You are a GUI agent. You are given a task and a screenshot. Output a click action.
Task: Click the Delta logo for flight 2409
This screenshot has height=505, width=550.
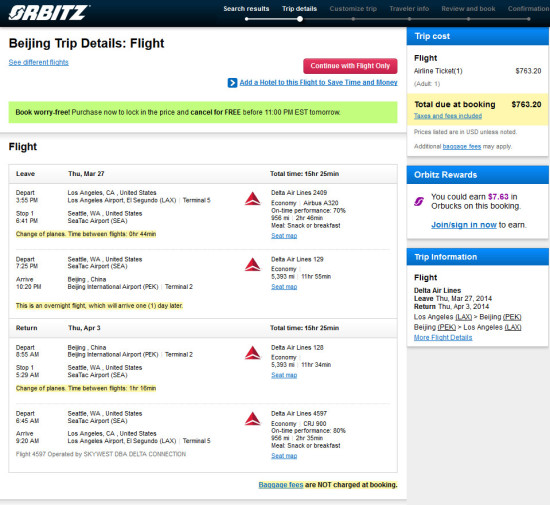pos(253,199)
